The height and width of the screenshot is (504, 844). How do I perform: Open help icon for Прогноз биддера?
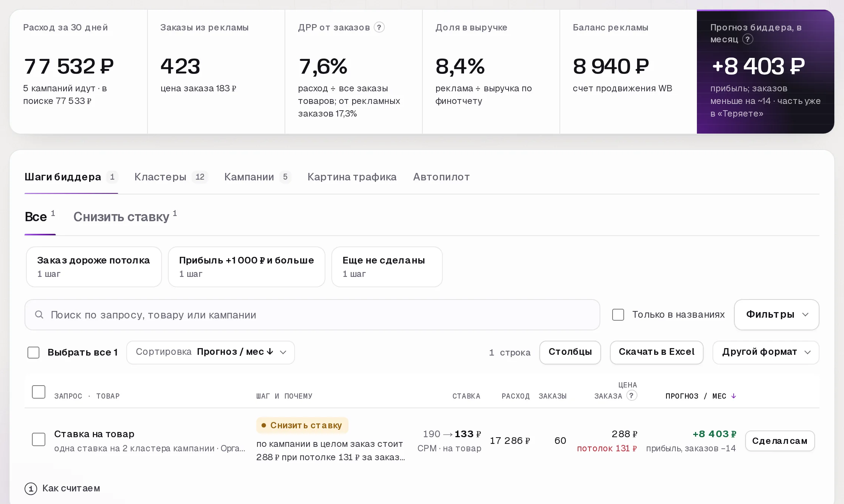747,39
